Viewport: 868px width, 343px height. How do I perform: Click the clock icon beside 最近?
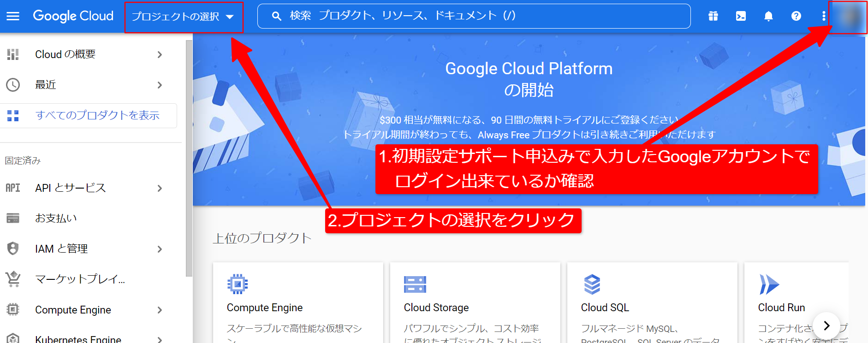13,85
